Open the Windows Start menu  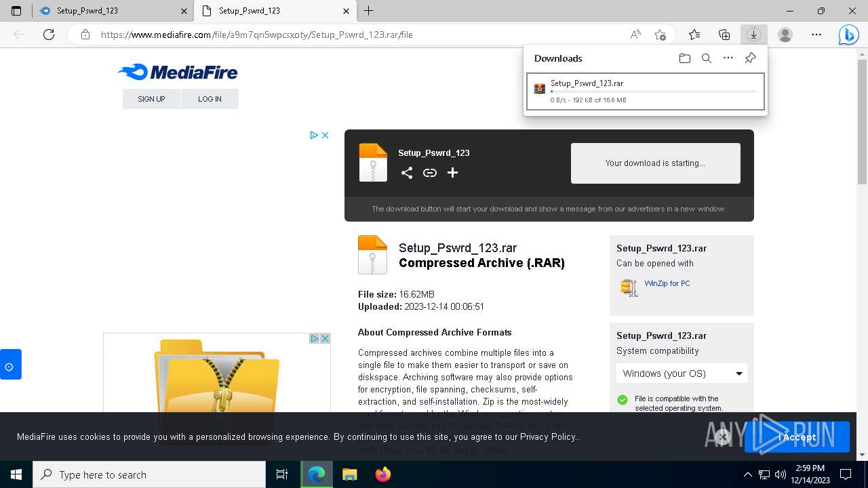pos(16,474)
